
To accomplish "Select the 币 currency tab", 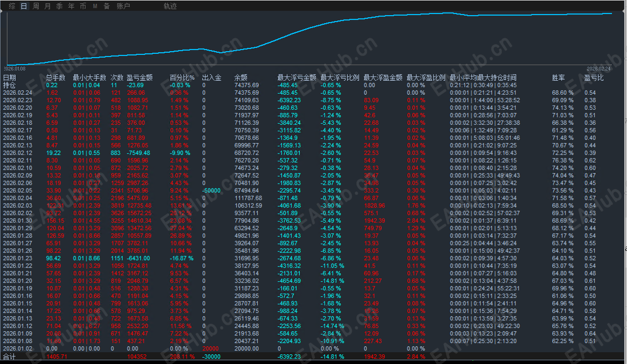I will 83,6.
